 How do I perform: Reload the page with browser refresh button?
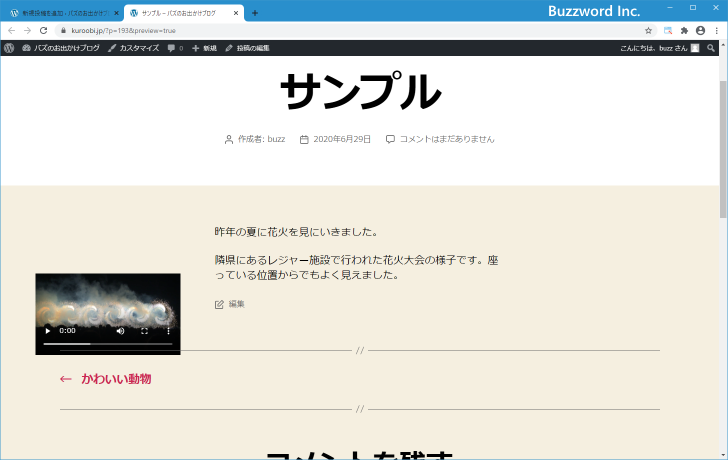click(43, 30)
